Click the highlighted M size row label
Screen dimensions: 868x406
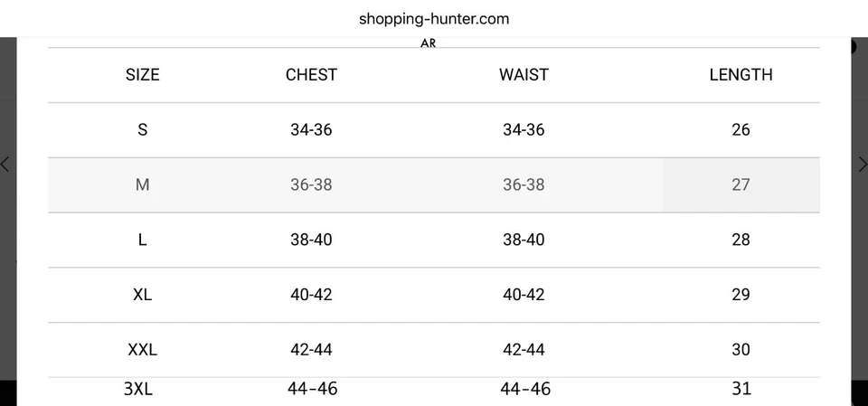142,185
